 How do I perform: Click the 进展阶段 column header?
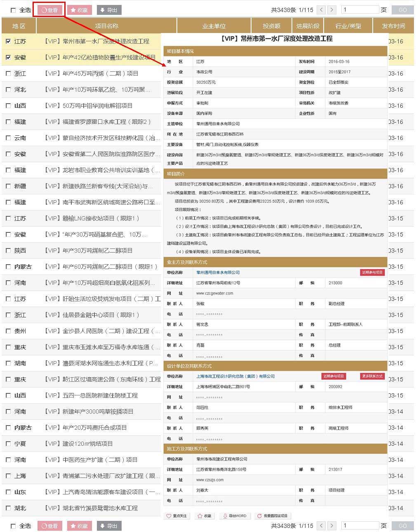(x=308, y=26)
